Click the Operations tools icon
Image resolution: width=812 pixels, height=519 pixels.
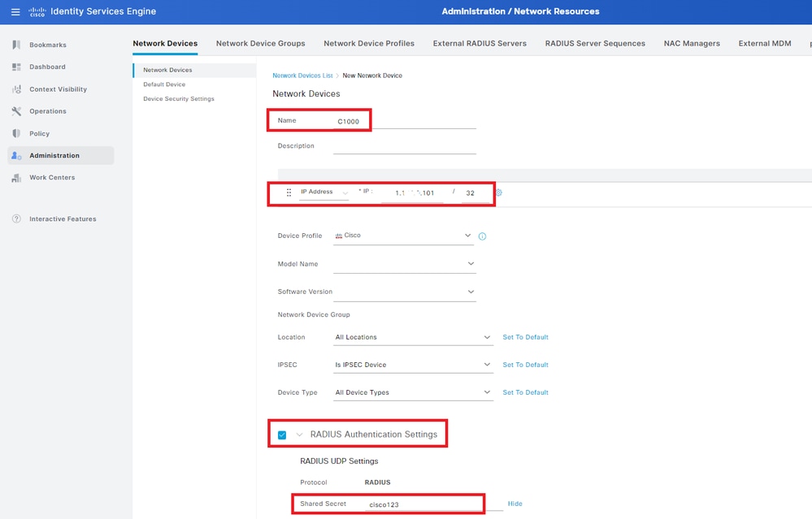tap(16, 111)
